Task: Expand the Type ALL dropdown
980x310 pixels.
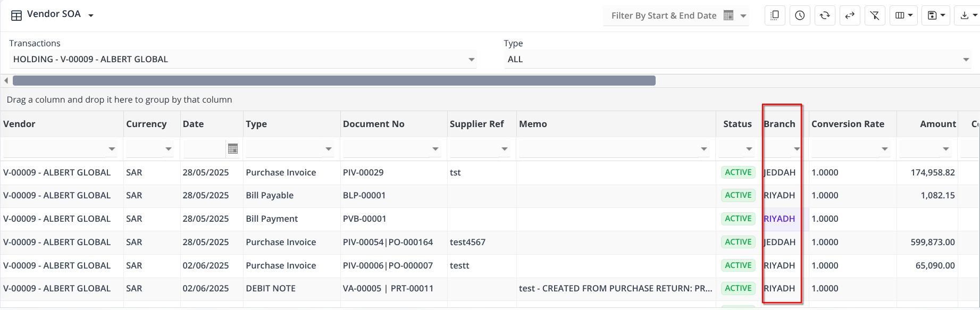Action: 966,60
